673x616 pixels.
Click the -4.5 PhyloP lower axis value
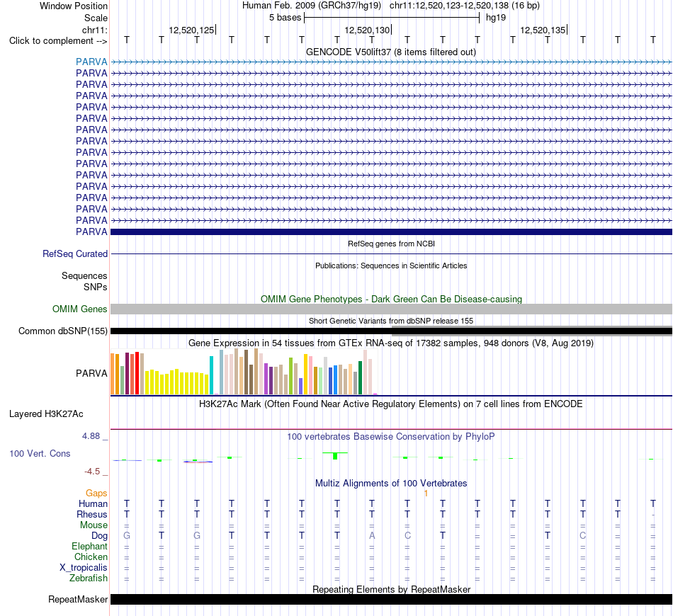92,472
